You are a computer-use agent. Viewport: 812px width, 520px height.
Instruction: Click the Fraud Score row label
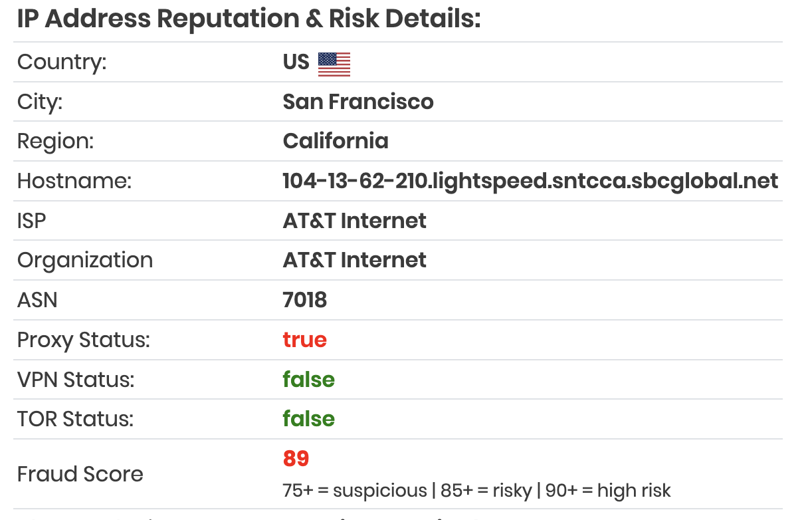[x=80, y=474]
